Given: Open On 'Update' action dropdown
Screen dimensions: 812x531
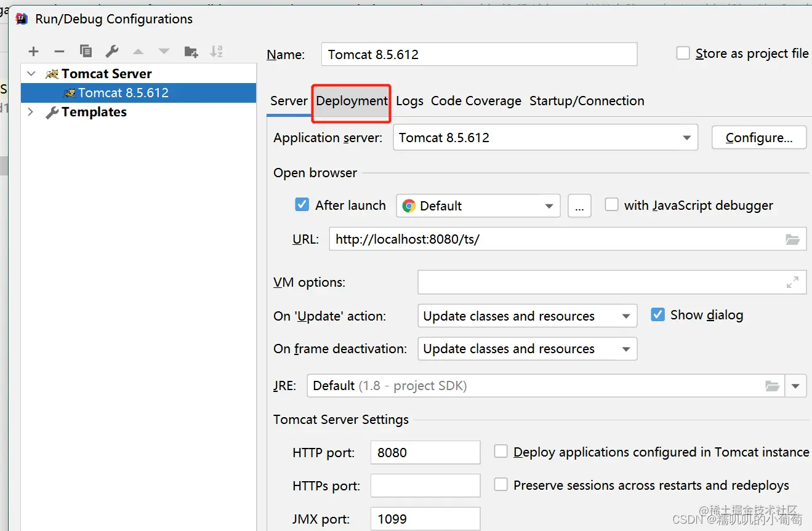Looking at the screenshot, I should [528, 316].
